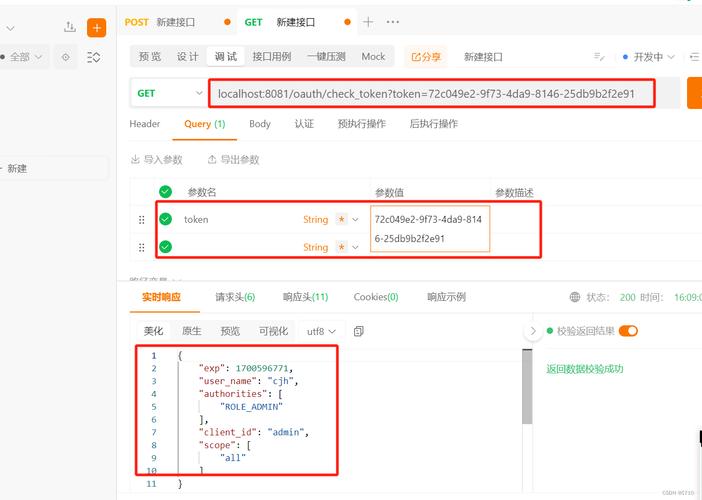Click the token parameter value field
702x500 pixels.
pyautogui.click(x=430, y=229)
